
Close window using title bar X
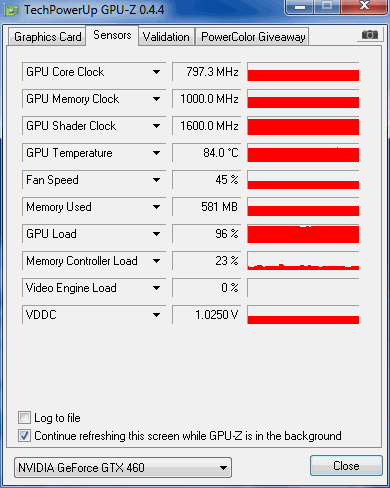364,6
